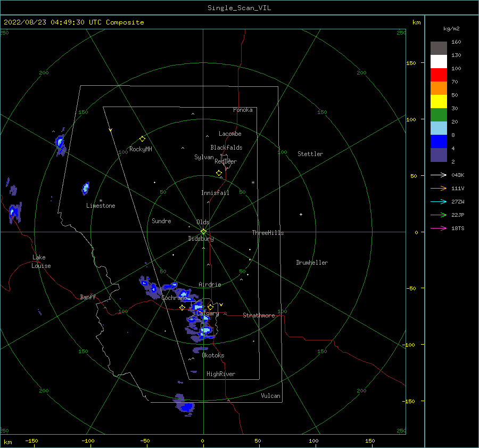Screen dimensions: 479x448
Task: Click the Ponoka town label
Action: coord(243,110)
